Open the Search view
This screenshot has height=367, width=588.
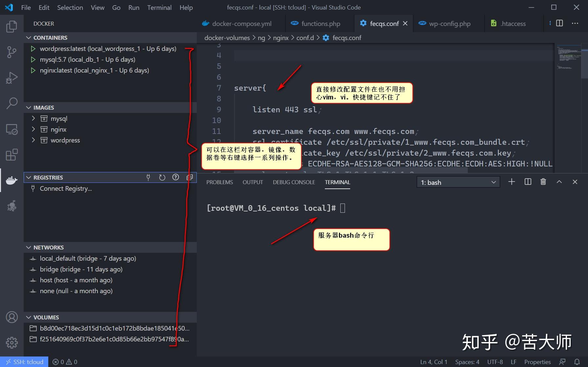point(12,103)
